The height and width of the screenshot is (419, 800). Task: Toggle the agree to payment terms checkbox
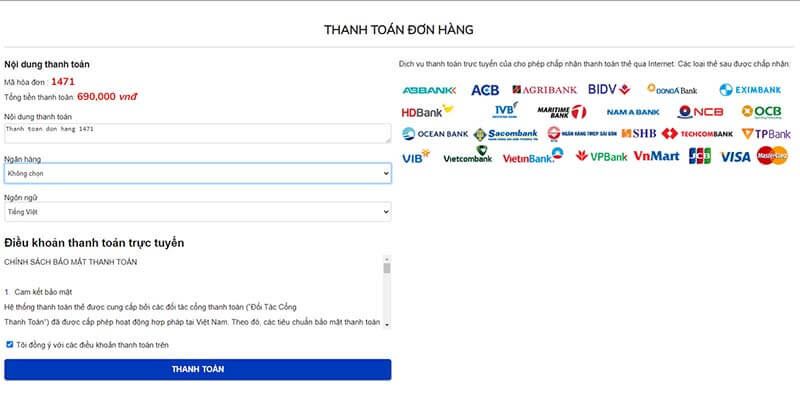coord(9,344)
